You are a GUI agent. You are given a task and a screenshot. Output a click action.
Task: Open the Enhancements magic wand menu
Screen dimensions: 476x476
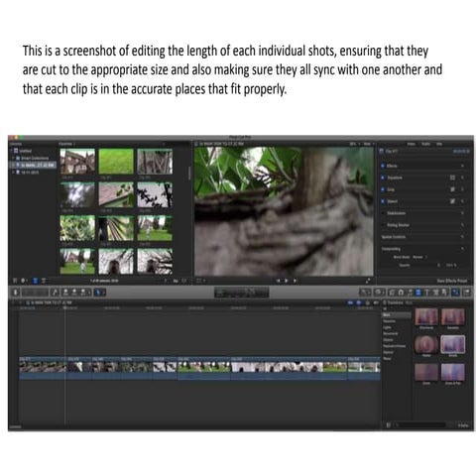pos(365,293)
